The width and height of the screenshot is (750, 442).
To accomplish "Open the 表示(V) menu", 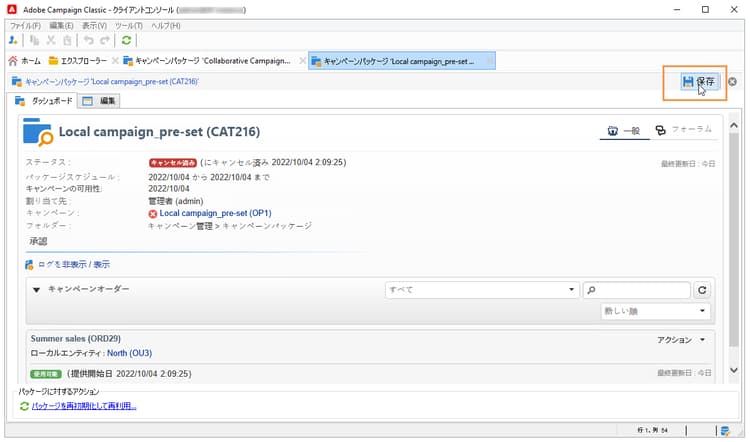I will point(94,25).
